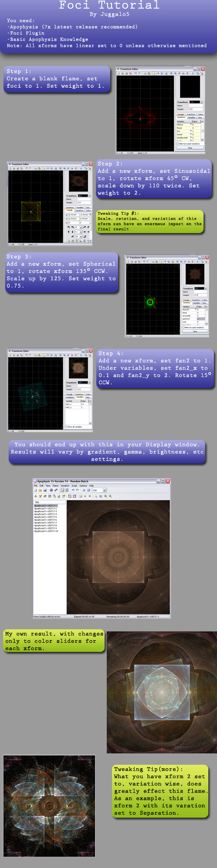This screenshot has height=868, width=217.
Task: Switch to Triangle tab in fan2 Transform Editor
Action: point(69,394)
